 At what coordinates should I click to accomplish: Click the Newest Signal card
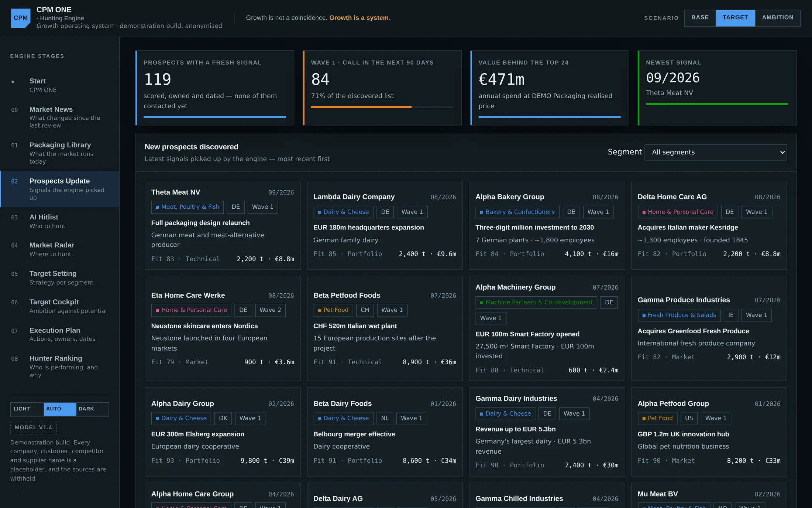pos(717,88)
